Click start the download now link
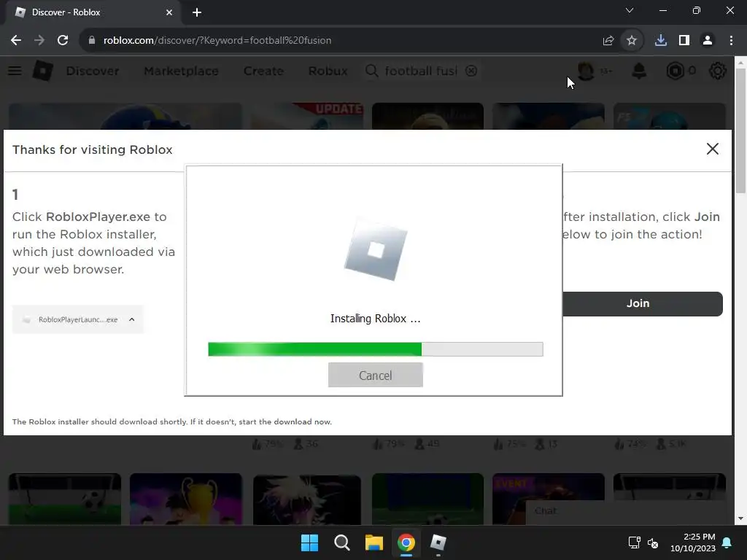747x560 pixels. [285, 422]
